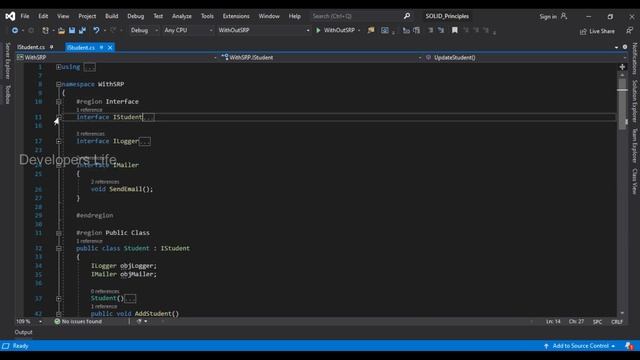Open the Server Explorer side tab

pyautogui.click(x=7, y=61)
